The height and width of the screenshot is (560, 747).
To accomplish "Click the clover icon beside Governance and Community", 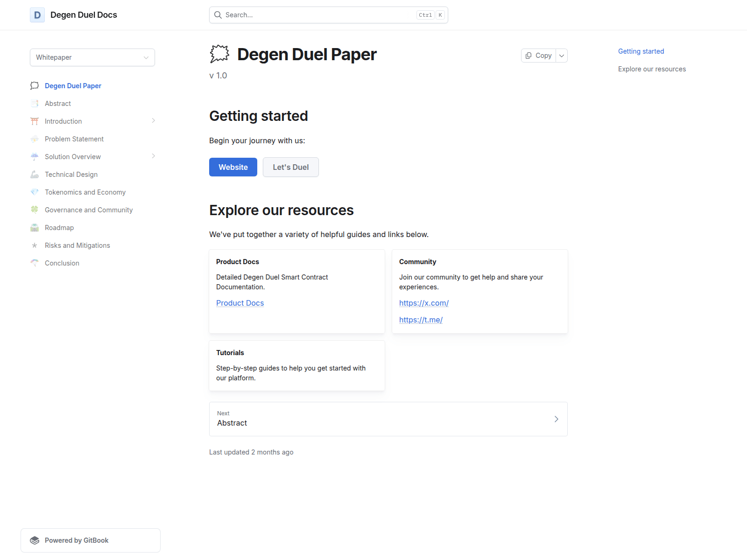I will point(35,210).
